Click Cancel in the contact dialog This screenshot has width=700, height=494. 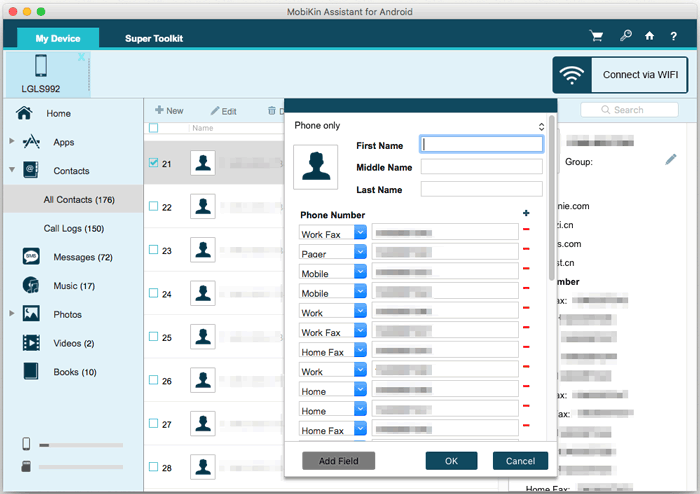(520, 461)
